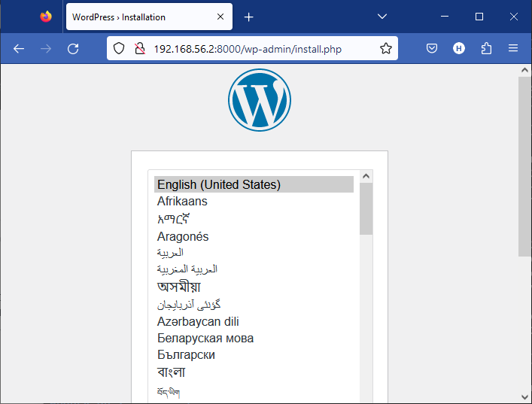Click the insecure connection padlock icon
Screen dimensions: 532x404
pyautogui.click(x=139, y=48)
